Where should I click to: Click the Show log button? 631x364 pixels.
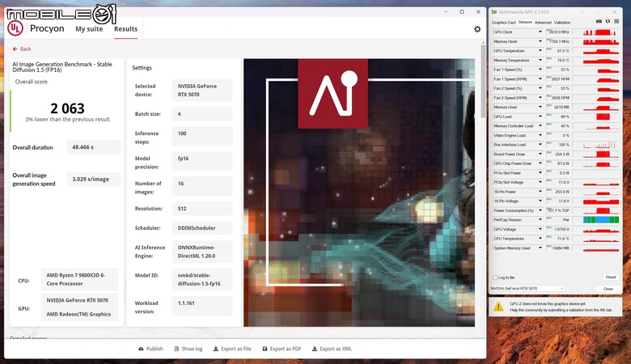[188, 349]
